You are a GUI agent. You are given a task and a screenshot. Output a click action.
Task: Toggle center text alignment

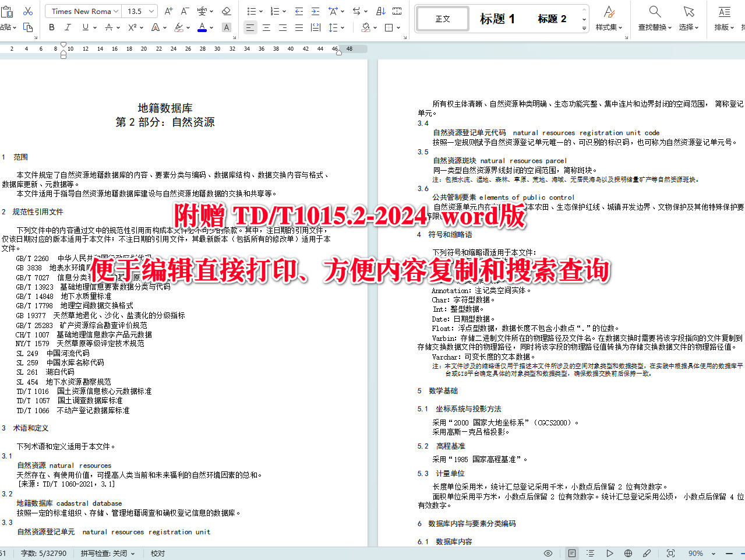tap(266, 27)
